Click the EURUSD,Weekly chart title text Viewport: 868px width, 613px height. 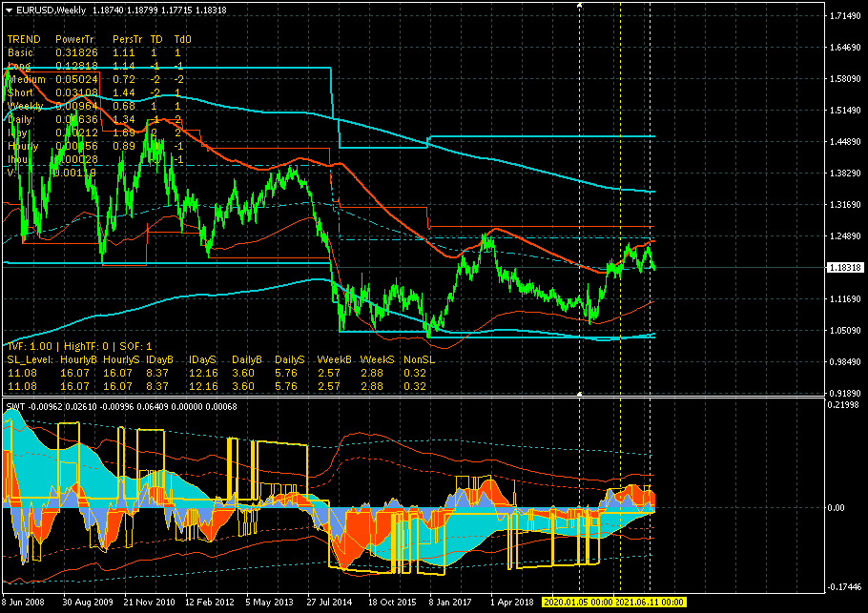click(x=51, y=10)
